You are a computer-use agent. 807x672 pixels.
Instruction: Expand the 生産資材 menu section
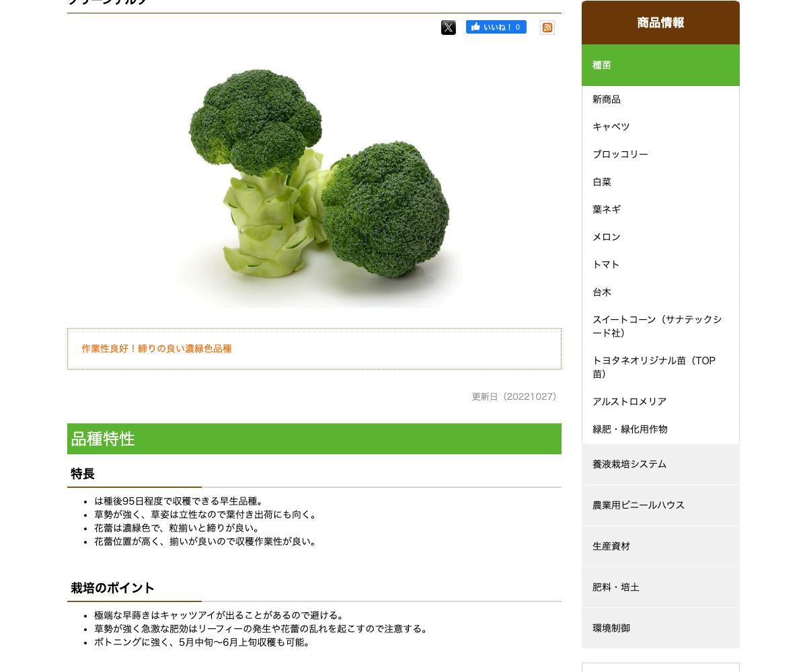pos(660,546)
